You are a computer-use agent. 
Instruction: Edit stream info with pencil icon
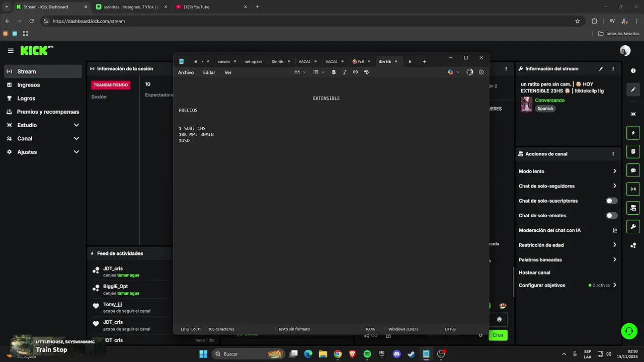coord(601,69)
